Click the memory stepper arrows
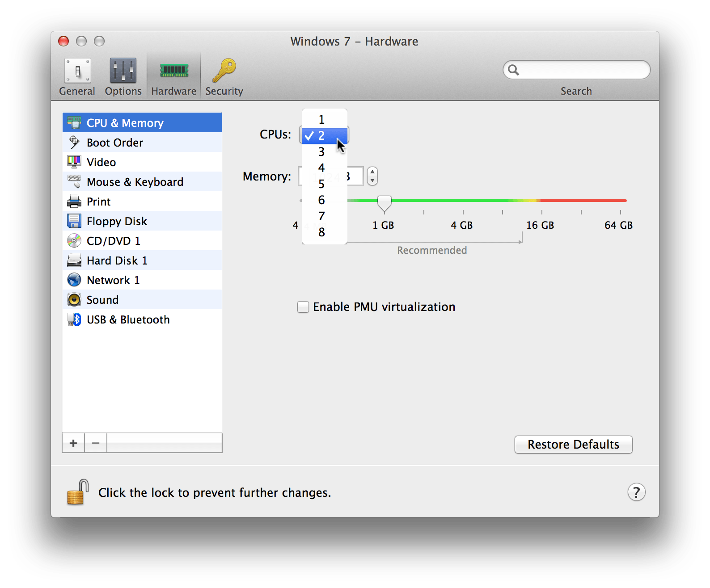Viewport: 710px width, 588px height. click(372, 176)
